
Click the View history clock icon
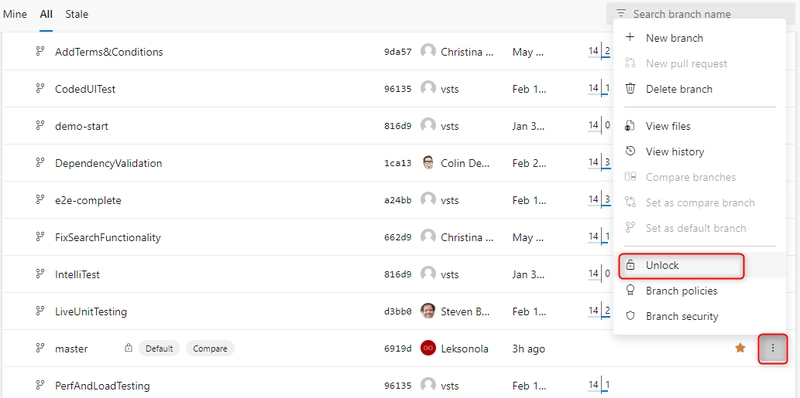pyautogui.click(x=631, y=151)
